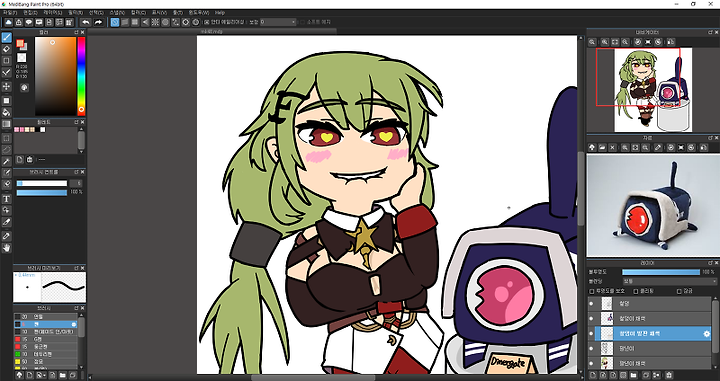This screenshot has width=720, height=381.
Task: Select the Eraser tool
Action: pyautogui.click(x=6, y=49)
